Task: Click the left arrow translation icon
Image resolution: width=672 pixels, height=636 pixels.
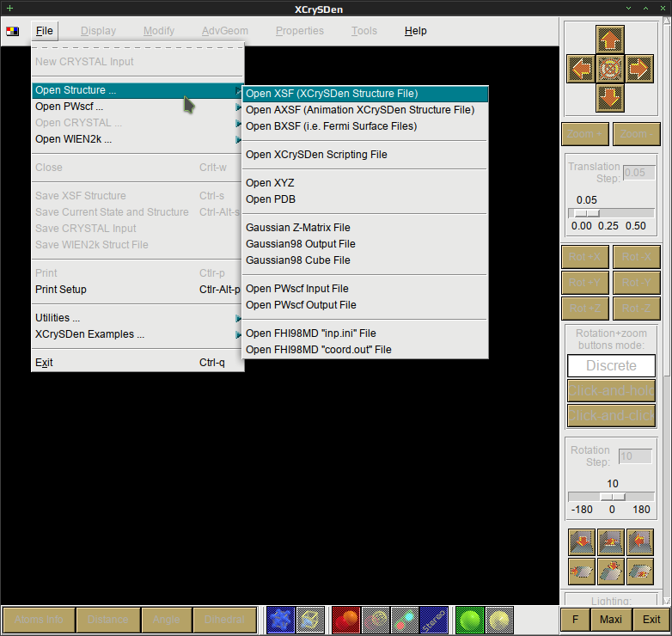Action: (x=581, y=69)
